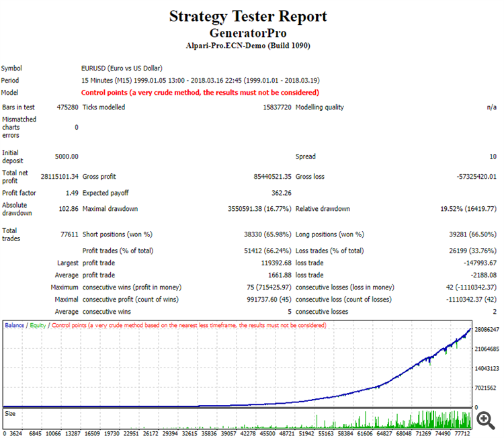Click the red 'Control points' model warning
Viewport: 504px width, 438px height.
coord(200,93)
